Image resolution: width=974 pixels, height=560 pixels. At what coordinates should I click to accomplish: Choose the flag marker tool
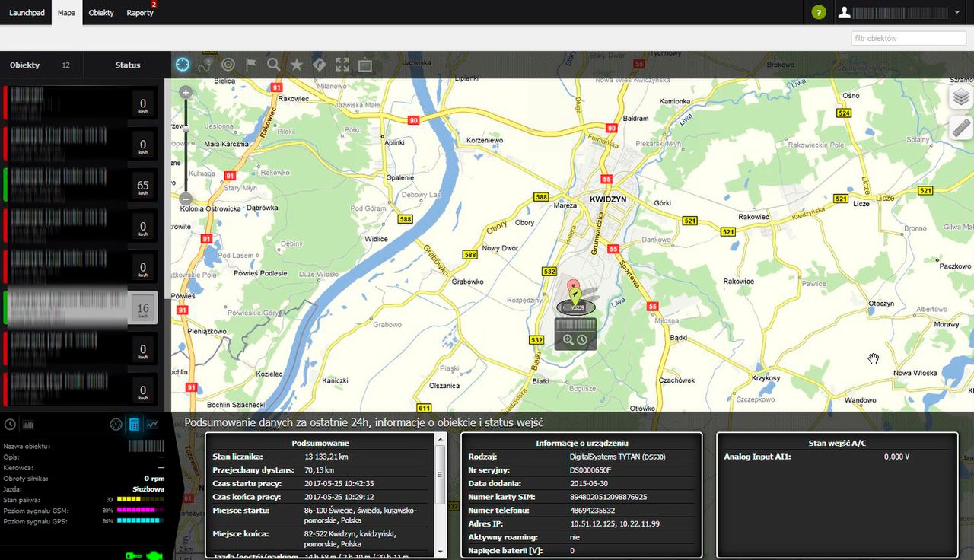pos(251,65)
